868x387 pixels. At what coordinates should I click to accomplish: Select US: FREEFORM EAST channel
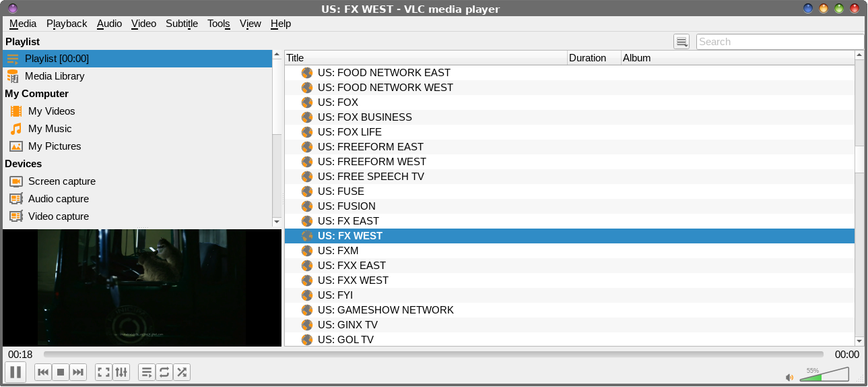point(570,147)
